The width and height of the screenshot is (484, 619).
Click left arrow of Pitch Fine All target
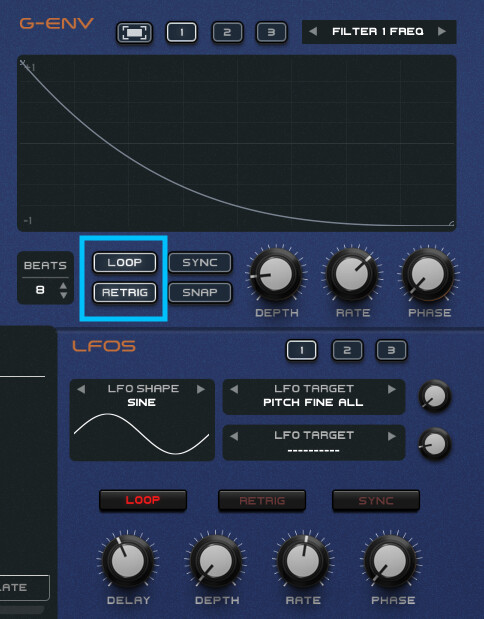pos(234,389)
